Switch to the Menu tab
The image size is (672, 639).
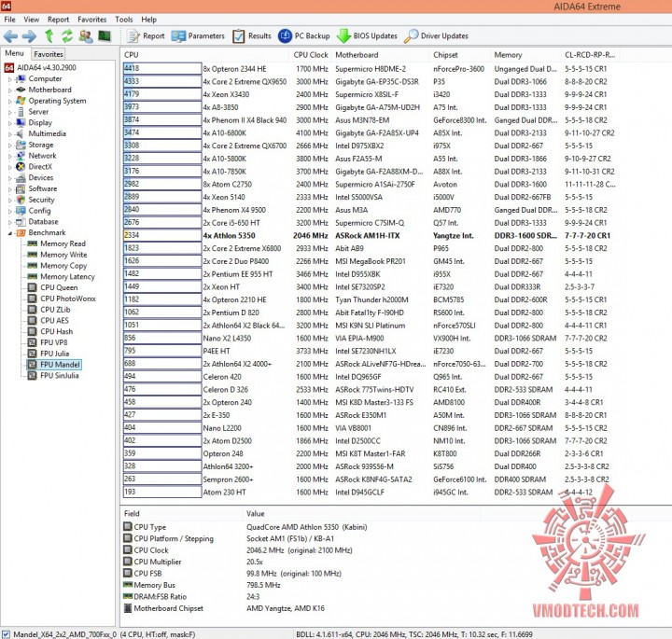coord(14,53)
